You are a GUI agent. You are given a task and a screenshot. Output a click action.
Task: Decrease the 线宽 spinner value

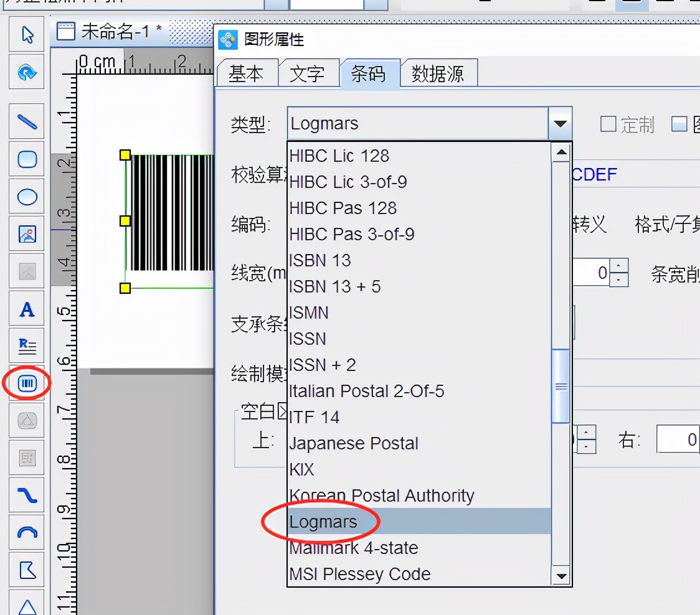click(x=619, y=279)
